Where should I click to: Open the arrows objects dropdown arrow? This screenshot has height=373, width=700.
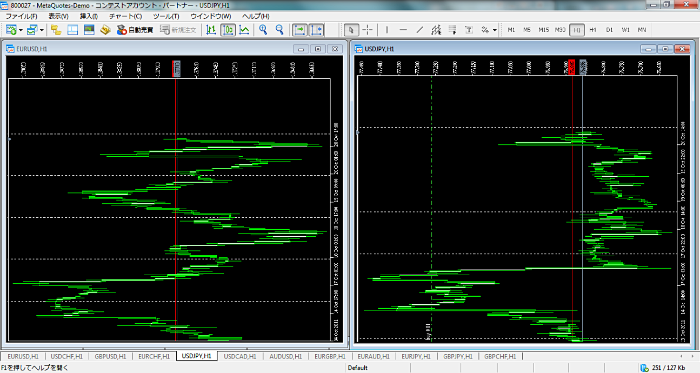495,30
